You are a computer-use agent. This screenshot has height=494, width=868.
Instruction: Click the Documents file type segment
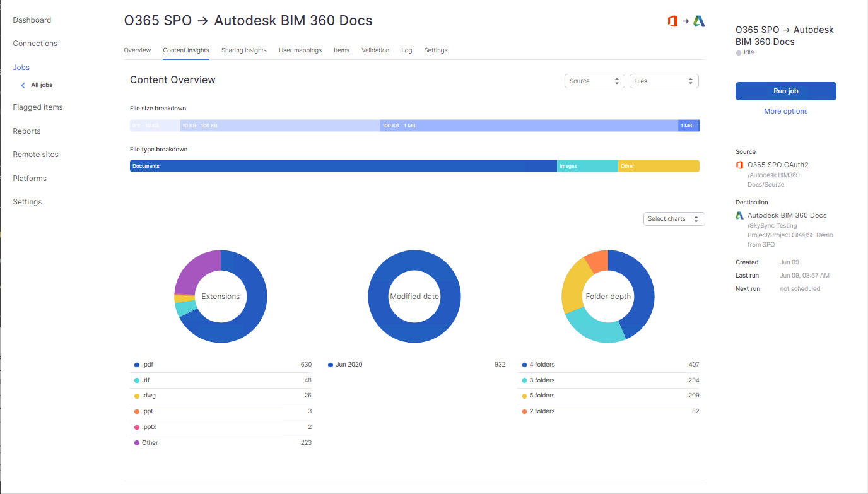click(x=343, y=166)
